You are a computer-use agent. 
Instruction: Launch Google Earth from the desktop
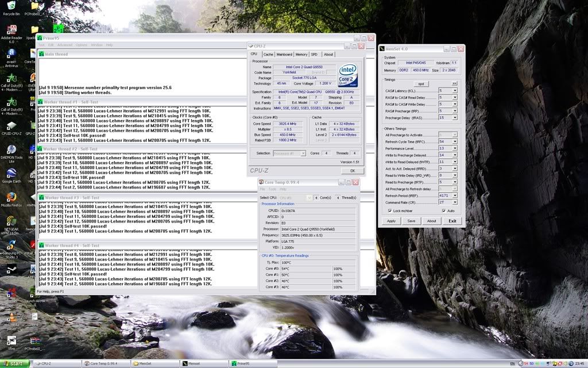point(11,176)
